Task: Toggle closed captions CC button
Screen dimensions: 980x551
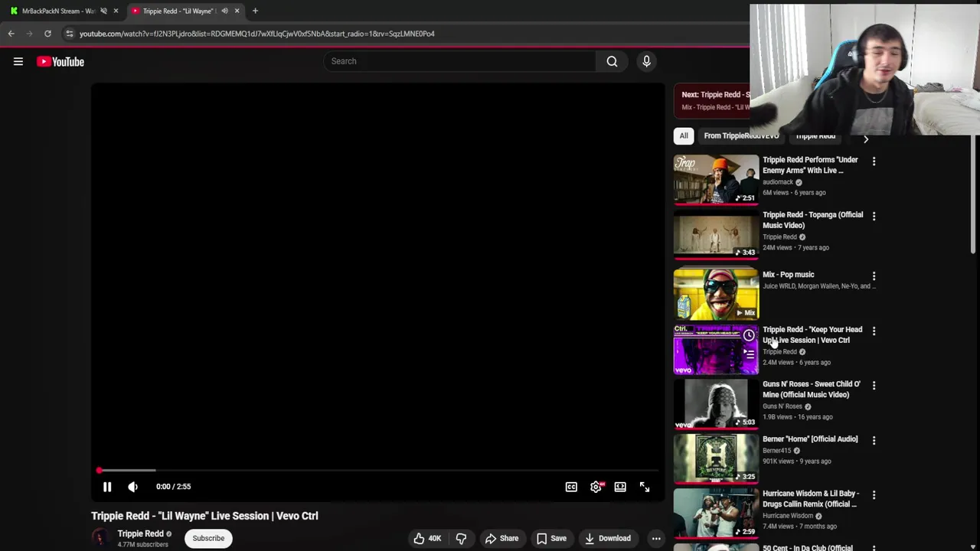Action: (571, 487)
